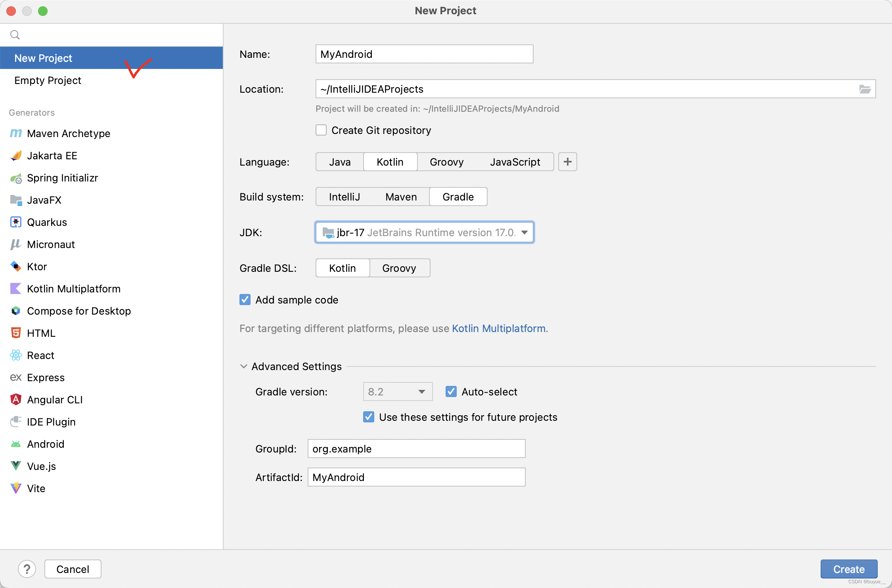Collapse the Advanced Settings section

click(x=244, y=367)
